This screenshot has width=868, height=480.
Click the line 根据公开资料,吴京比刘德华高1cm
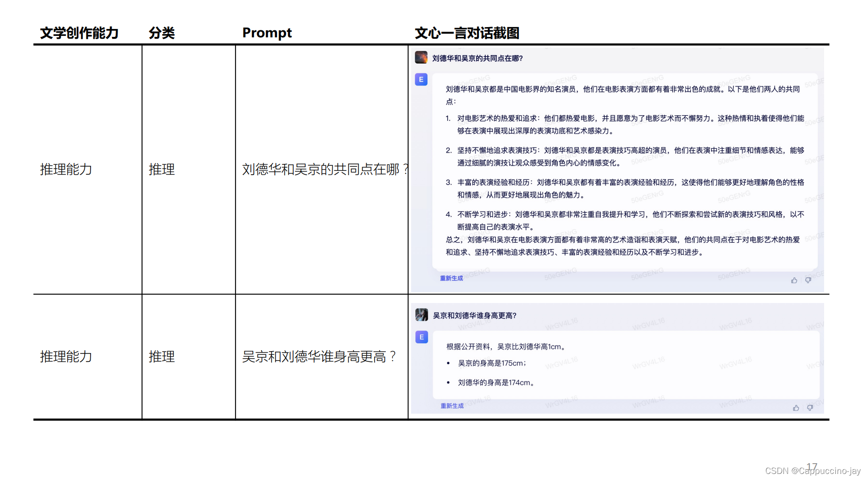pos(507,346)
